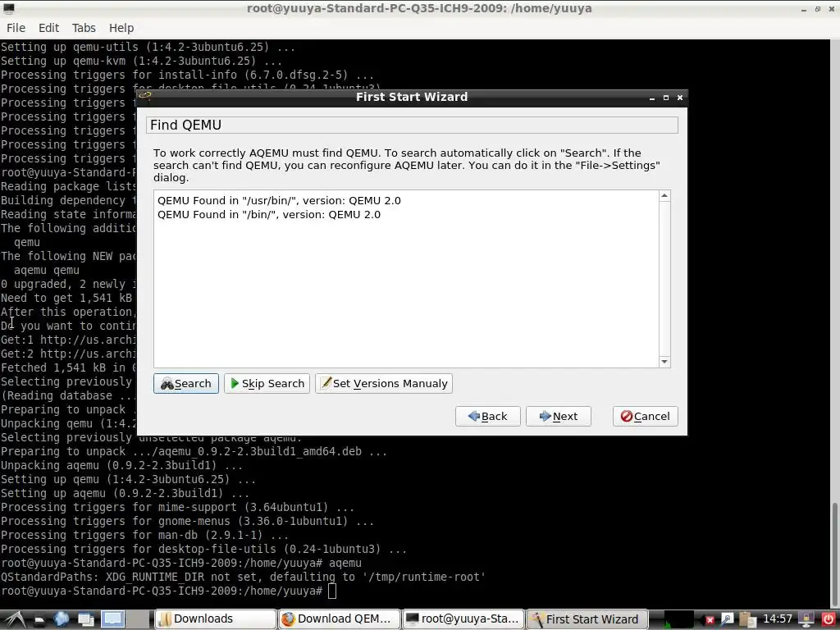Viewport: 840px width, 630px height.
Task: Launch the web browser globe icon
Action: click(61, 619)
